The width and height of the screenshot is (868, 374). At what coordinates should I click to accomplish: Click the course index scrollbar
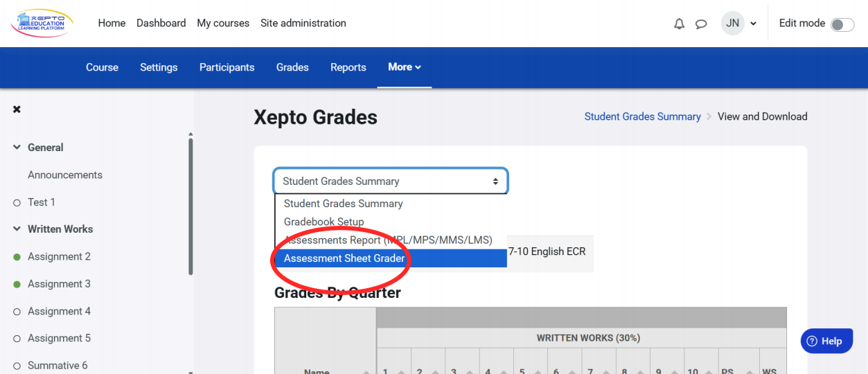(x=191, y=206)
